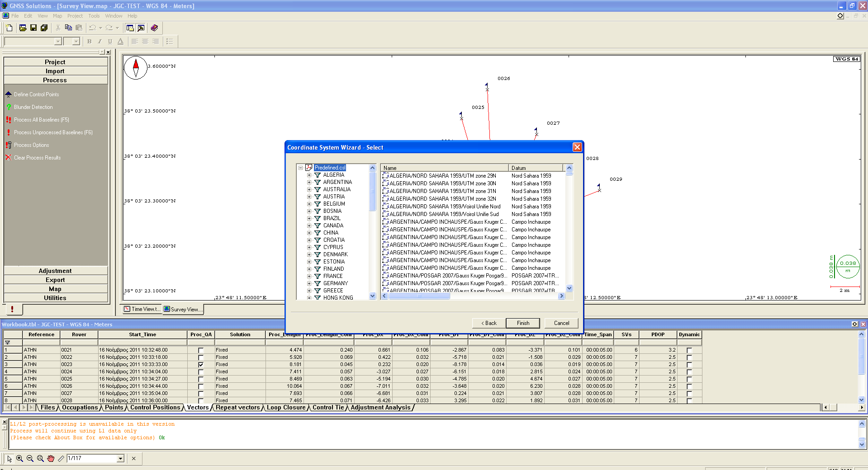Image resolution: width=868 pixels, height=470 pixels.
Task: Click Cancel in Coordinate System Wizard
Action: [561, 323]
